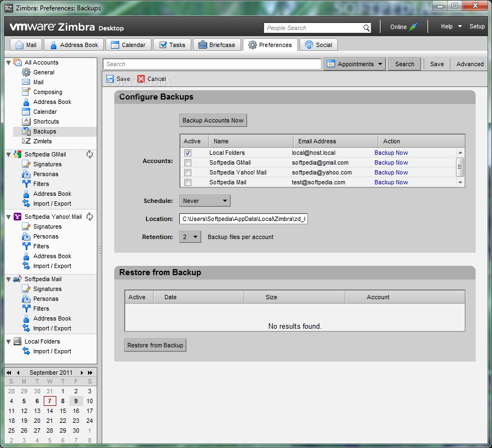492x448 pixels.
Task: Select September 9 in mini calendar
Action: (76, 401)
